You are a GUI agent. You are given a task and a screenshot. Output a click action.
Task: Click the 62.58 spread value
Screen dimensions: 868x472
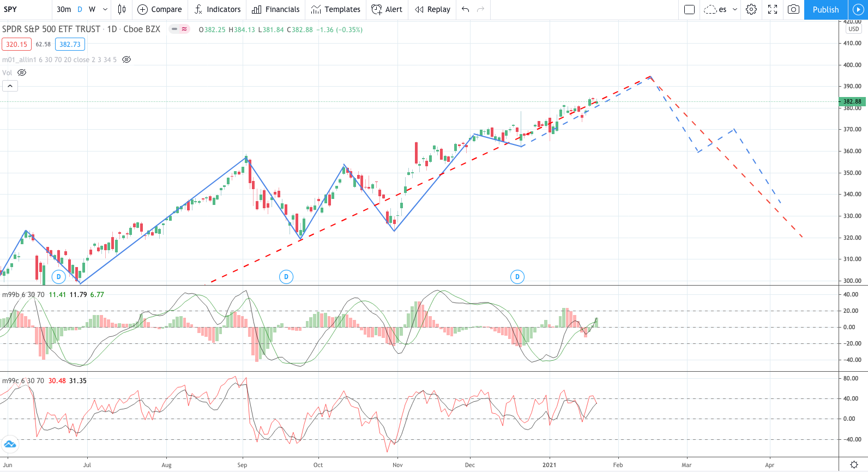(43, 44)
